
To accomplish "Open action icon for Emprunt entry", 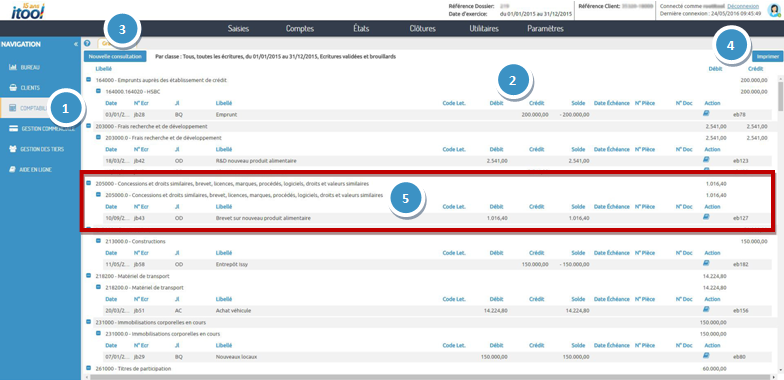I will [706, 114].
